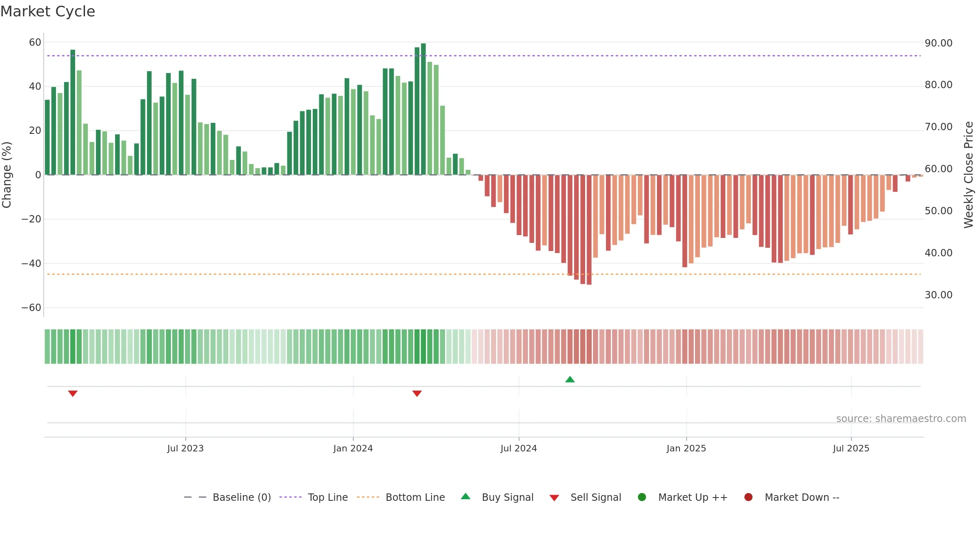
Task: Select the Jul 2024 axis label
Action: point(519,448)
